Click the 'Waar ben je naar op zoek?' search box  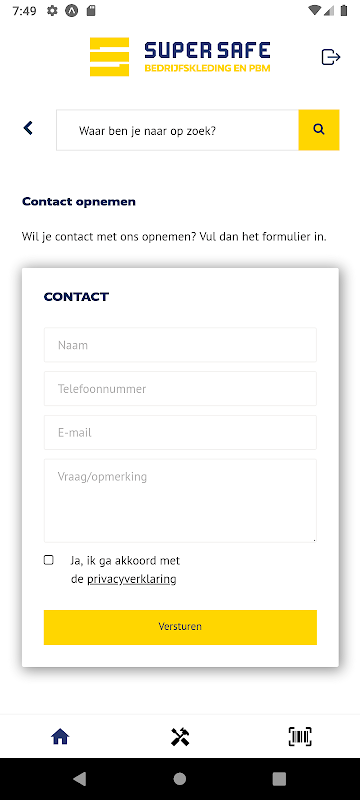(177, 130)
